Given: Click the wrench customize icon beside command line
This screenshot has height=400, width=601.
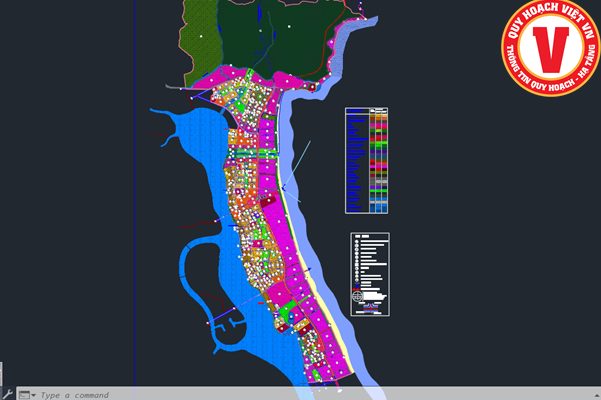Looking at the screenshot, I should pos(7,394).
